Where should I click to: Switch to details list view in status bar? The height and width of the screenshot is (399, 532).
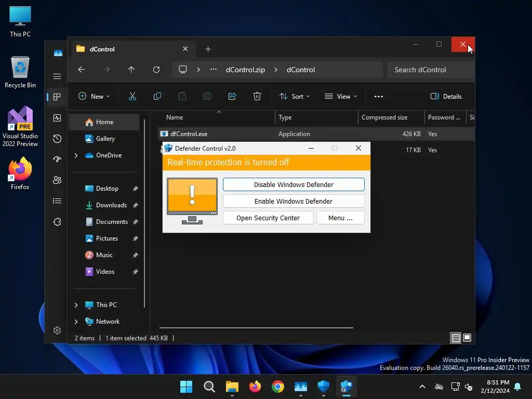[x=456, y=338]
